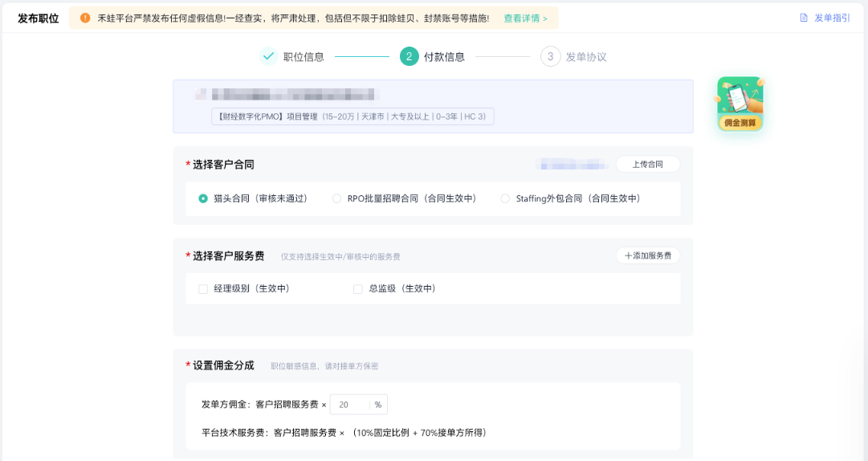Select the 猎头合同 radio option

point(203,198)
